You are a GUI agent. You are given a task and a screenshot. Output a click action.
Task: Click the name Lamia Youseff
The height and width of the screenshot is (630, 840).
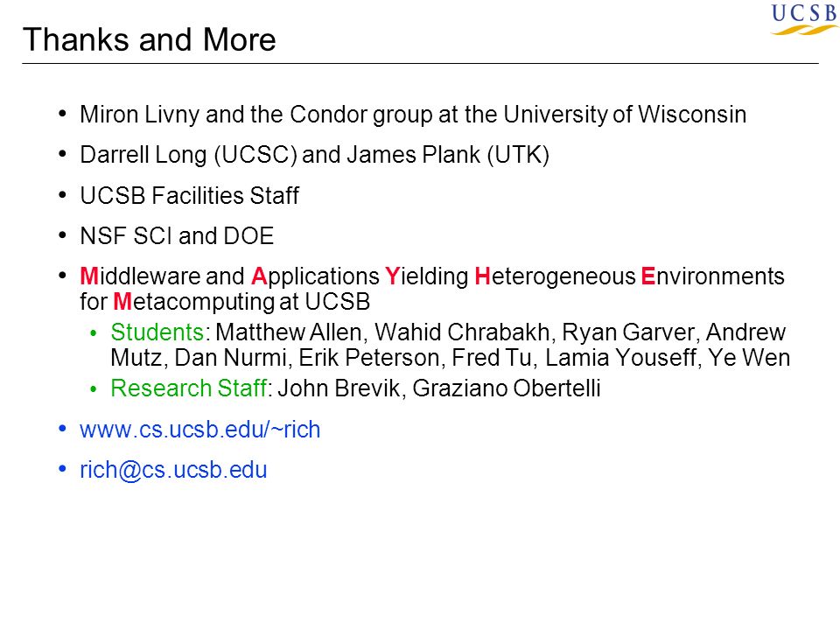point(622,358)
